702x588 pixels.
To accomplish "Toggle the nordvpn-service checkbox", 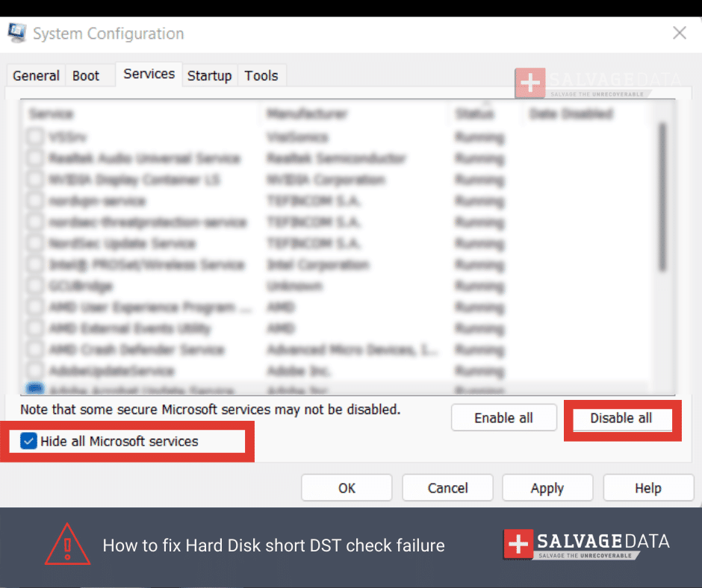I will pyautogui.click(x=35, y=201).
